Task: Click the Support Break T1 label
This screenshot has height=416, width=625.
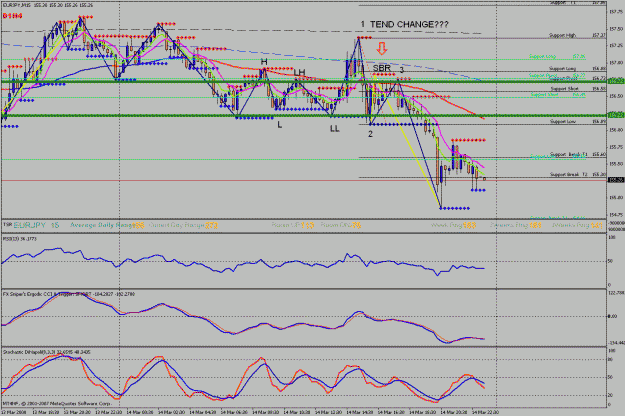Action: pos(568,154)
